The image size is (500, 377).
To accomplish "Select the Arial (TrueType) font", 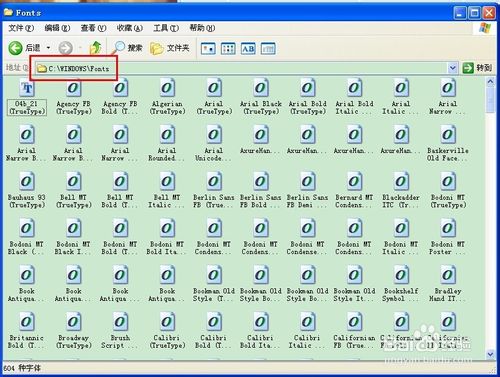I will point(214,97).
